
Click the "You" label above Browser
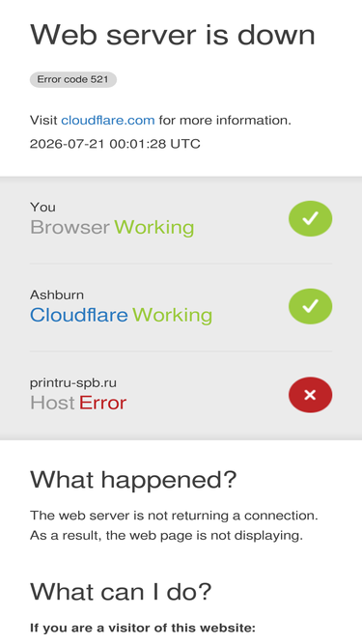[x=42, y=207]
